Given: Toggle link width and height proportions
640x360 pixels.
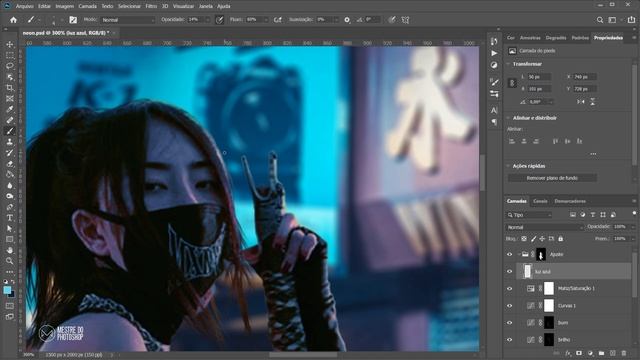Looking at the screenshot, I should coord(512,83).
